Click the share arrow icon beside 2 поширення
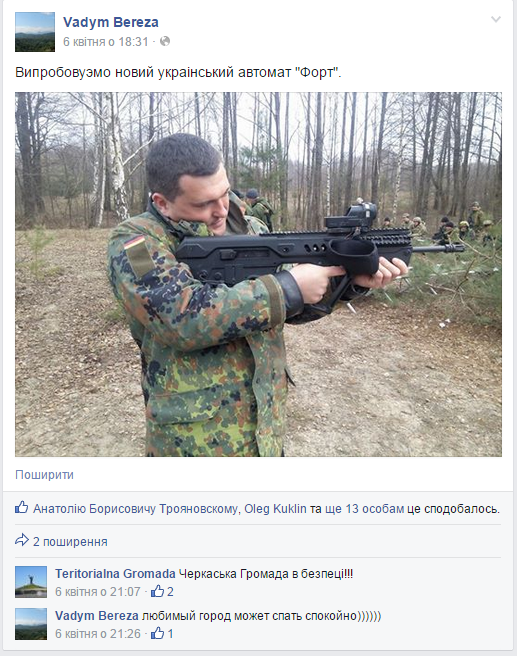Screen dimensions: 517x656 [x=22, y=540]
